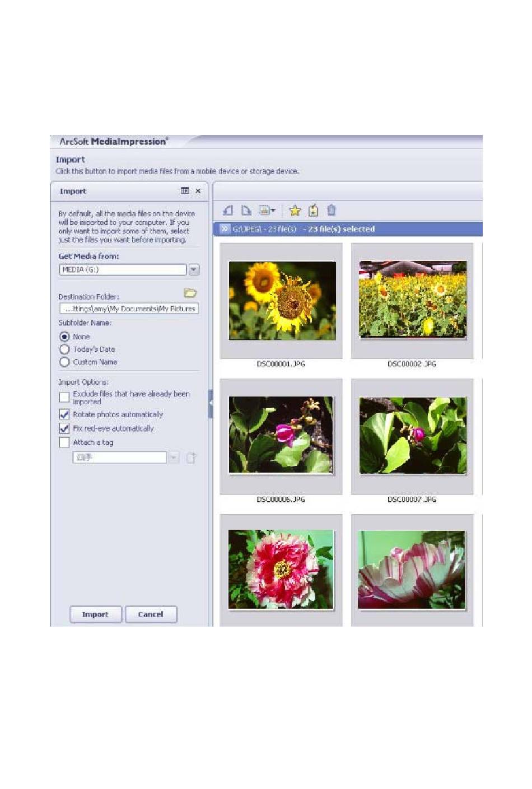Screen dimensions: 532x789
Task: Click the DSC00002.JPG file name label
Action: [412, 364]
